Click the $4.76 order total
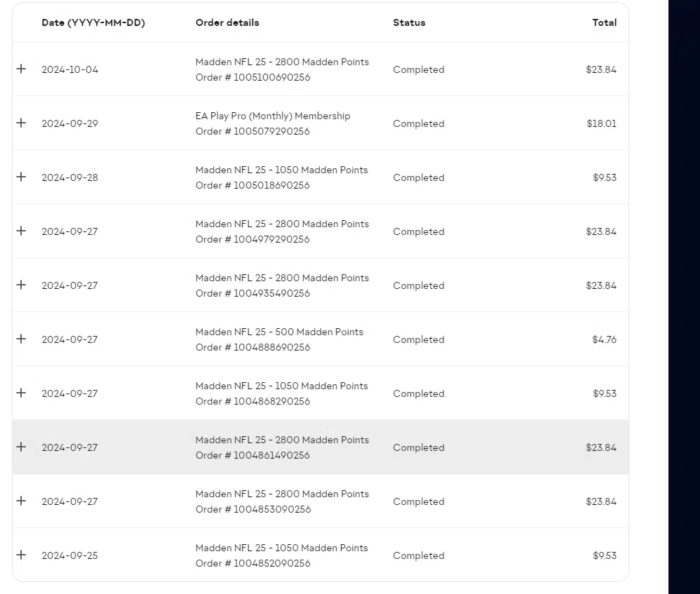Screen dimensions: 700x594 604,339
